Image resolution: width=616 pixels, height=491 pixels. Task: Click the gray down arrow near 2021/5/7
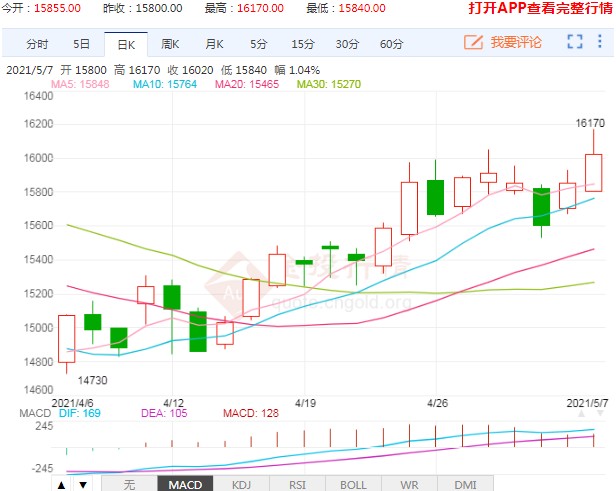[600, 413]
